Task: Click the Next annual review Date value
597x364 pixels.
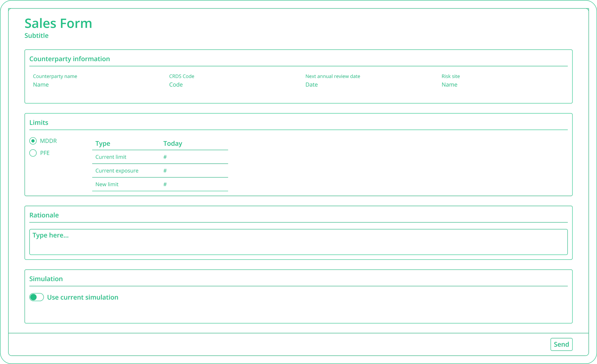Action: click(x=311, y=85)
